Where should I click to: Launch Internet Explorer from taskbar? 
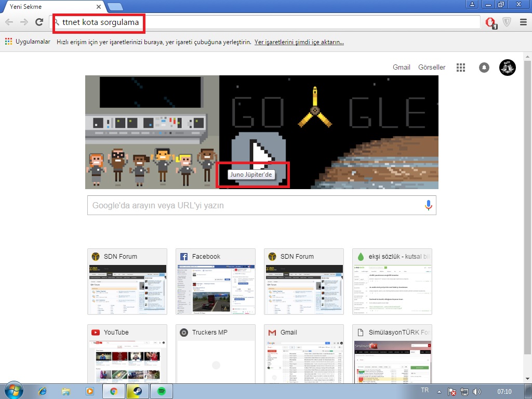click(x=43, y=392)
